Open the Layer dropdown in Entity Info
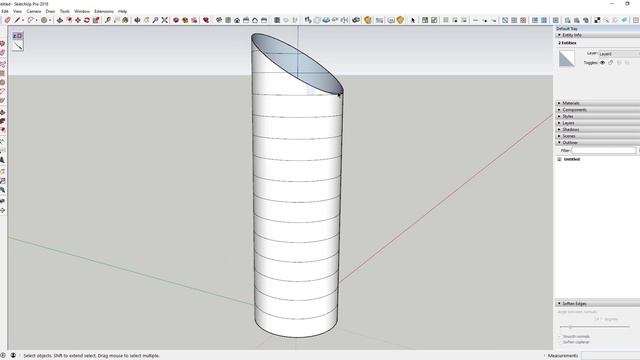Image resolution: width=640 pixels, height=360 pixels. coord(619,53)
